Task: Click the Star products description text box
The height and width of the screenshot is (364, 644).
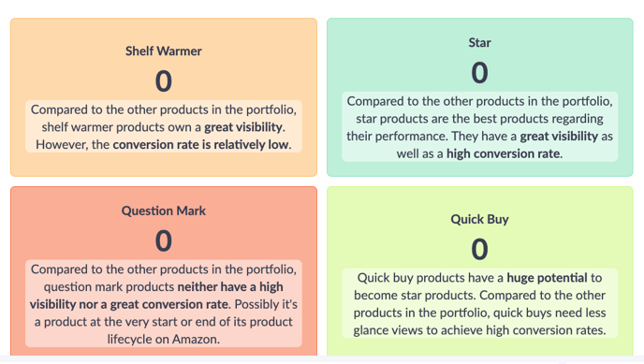Action: (479, 127)
